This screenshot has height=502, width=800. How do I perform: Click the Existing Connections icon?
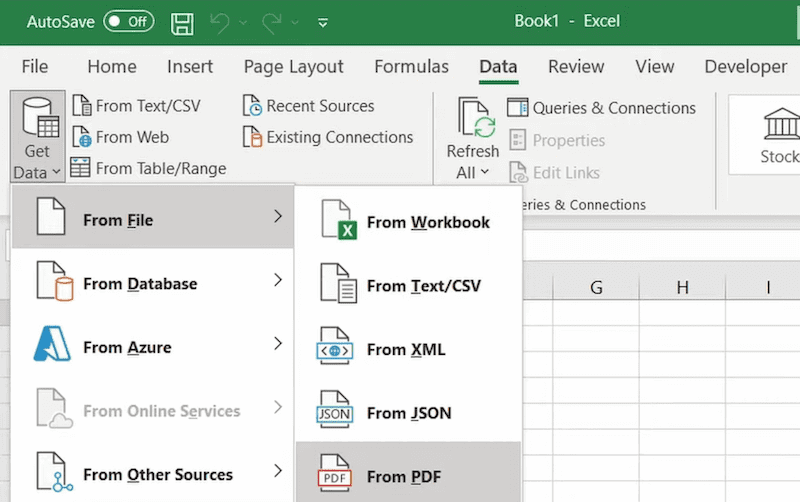252,137
